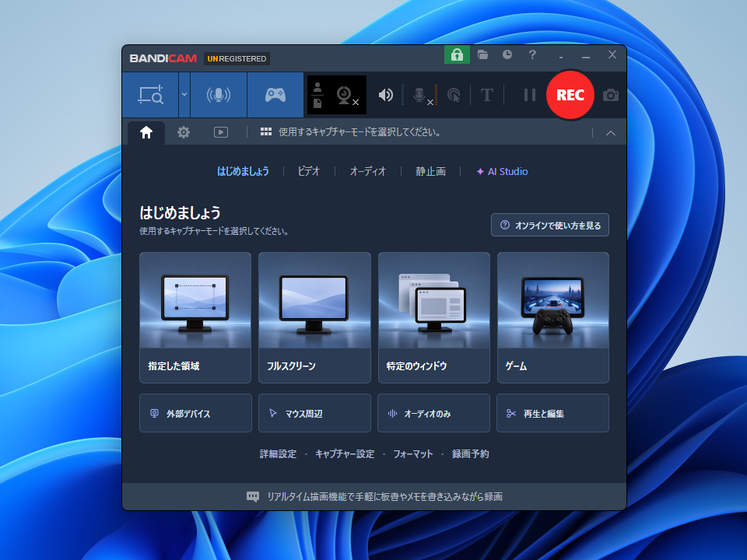747x560 pixels.
Task: Toggle the microphone input icon
Action: (x=422, y=95)
